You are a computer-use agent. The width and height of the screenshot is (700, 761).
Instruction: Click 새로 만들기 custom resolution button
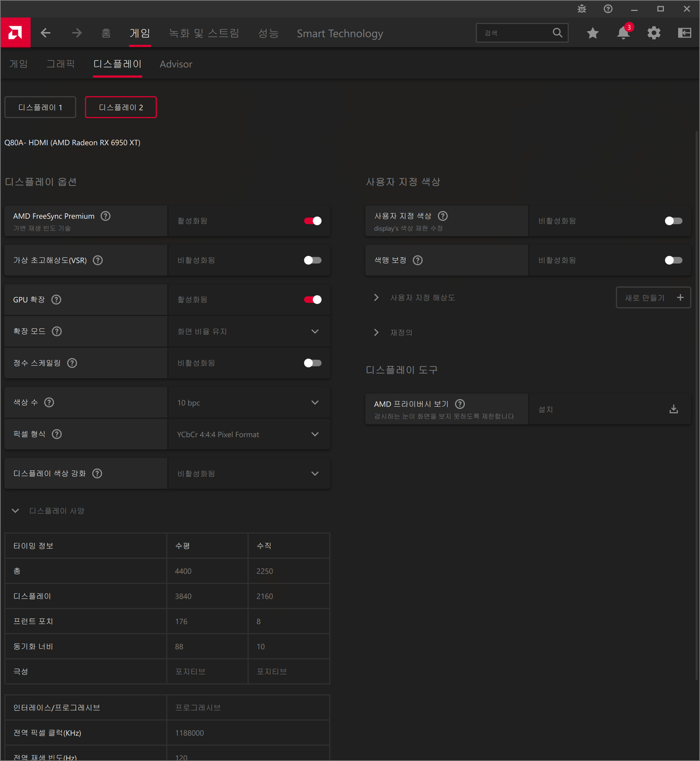653,298
